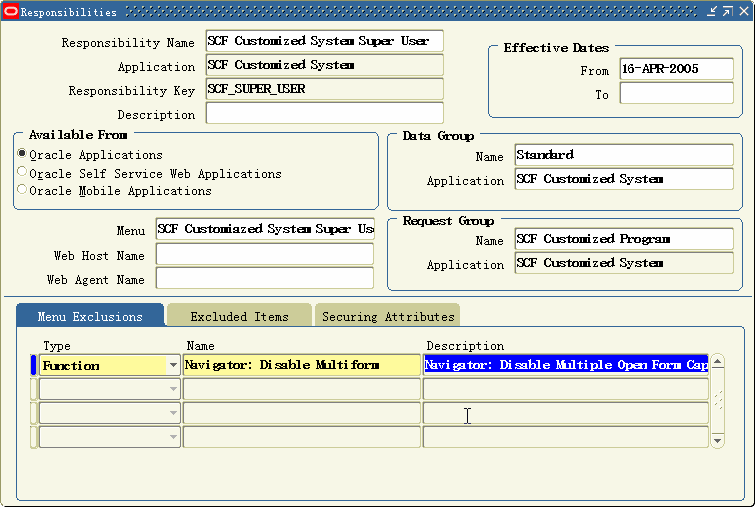Image resolution: width=755 pixels, height=507 pixels.
Task: Open Type dropdown in fourth exclusion row
Action: [173, 437]
